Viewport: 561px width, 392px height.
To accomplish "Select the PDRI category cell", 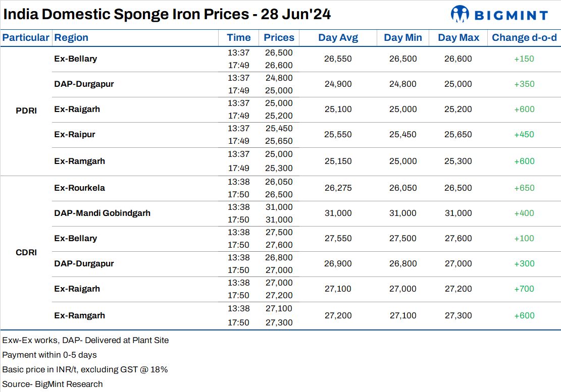I will click(26, 111).
